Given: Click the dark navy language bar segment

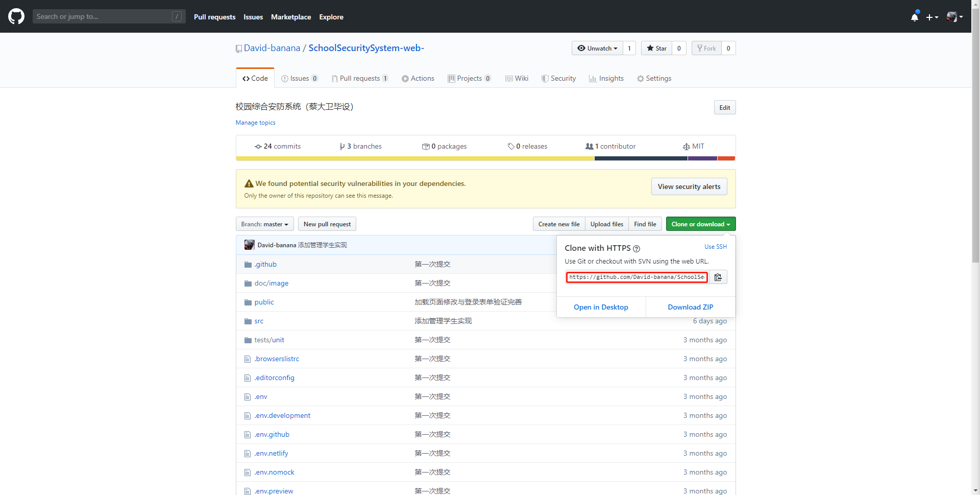Looking at the screenshot, I should coord(641,158).
